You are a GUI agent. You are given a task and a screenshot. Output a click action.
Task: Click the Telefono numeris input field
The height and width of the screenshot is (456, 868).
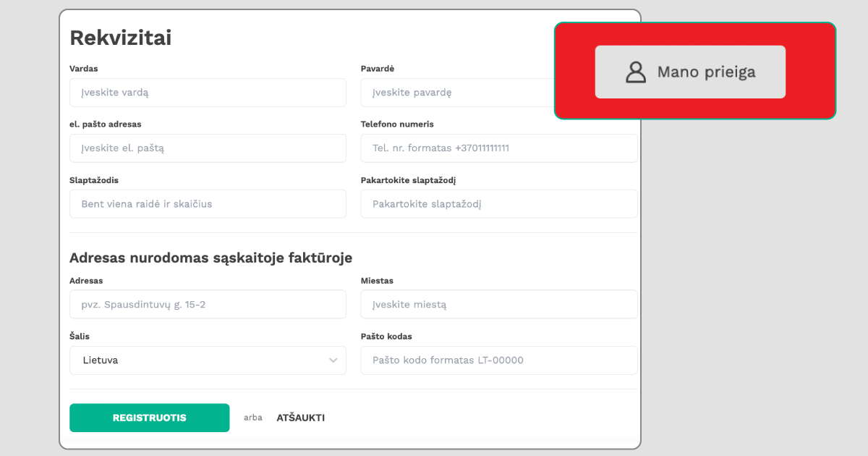(499, 148)
